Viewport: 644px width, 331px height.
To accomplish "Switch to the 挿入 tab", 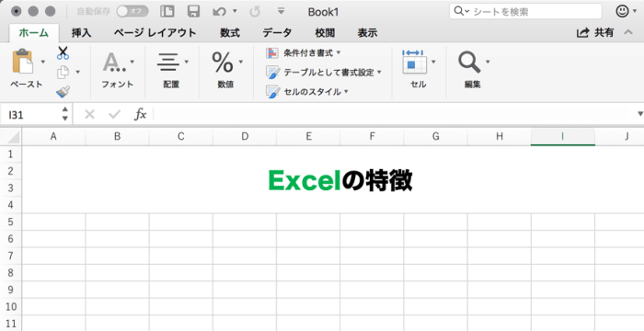I will [x=81, y=33].
